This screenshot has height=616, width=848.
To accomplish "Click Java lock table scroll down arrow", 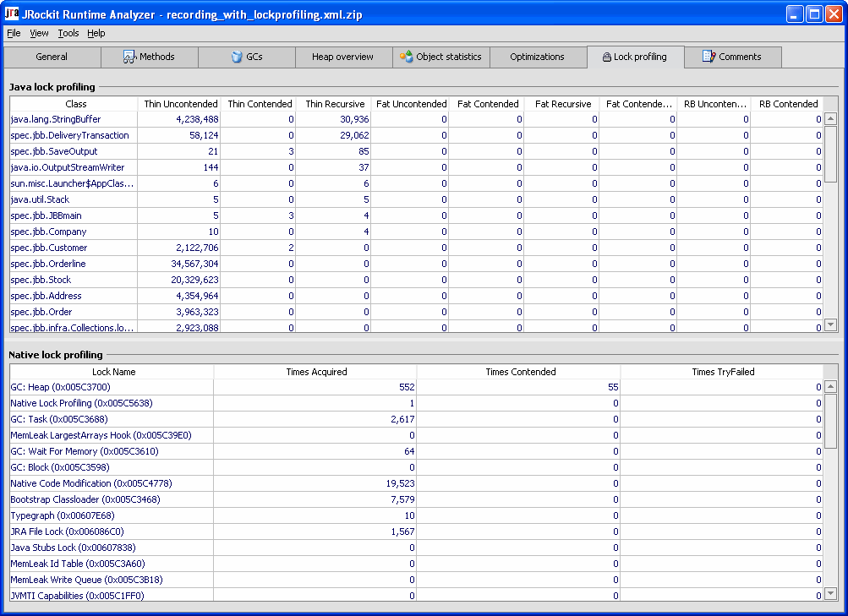I will pyautogui.click(x=831, y=324).
